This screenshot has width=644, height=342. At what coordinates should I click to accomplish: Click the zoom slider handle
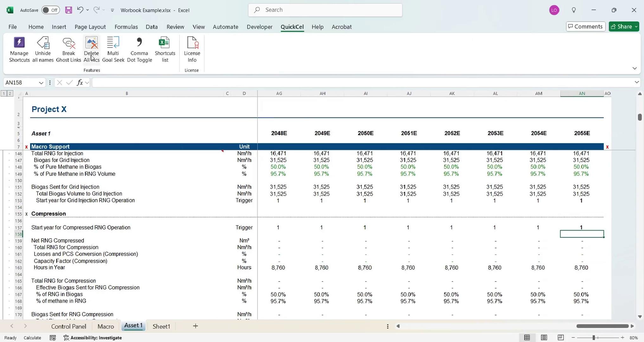point(593,338)
